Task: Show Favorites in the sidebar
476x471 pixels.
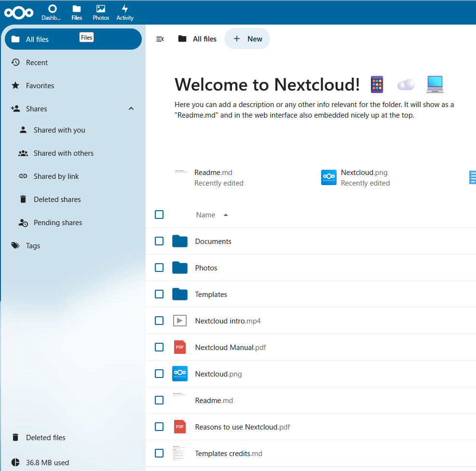Action: pos(73,86)
